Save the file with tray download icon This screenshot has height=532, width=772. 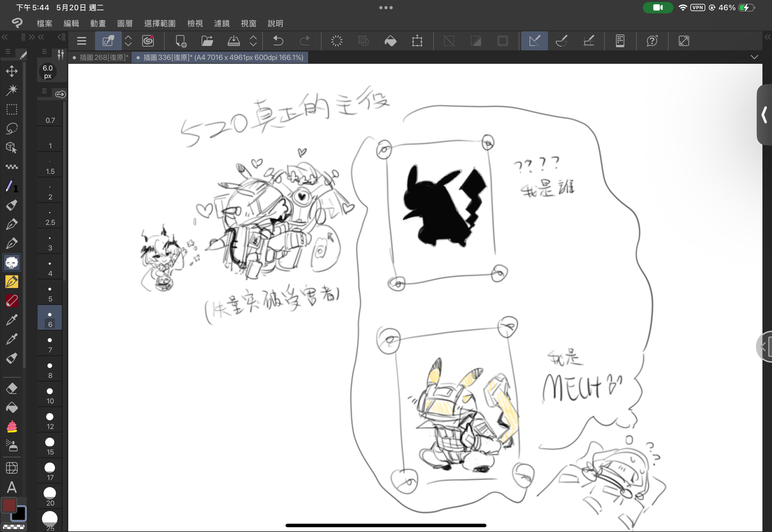234,41
